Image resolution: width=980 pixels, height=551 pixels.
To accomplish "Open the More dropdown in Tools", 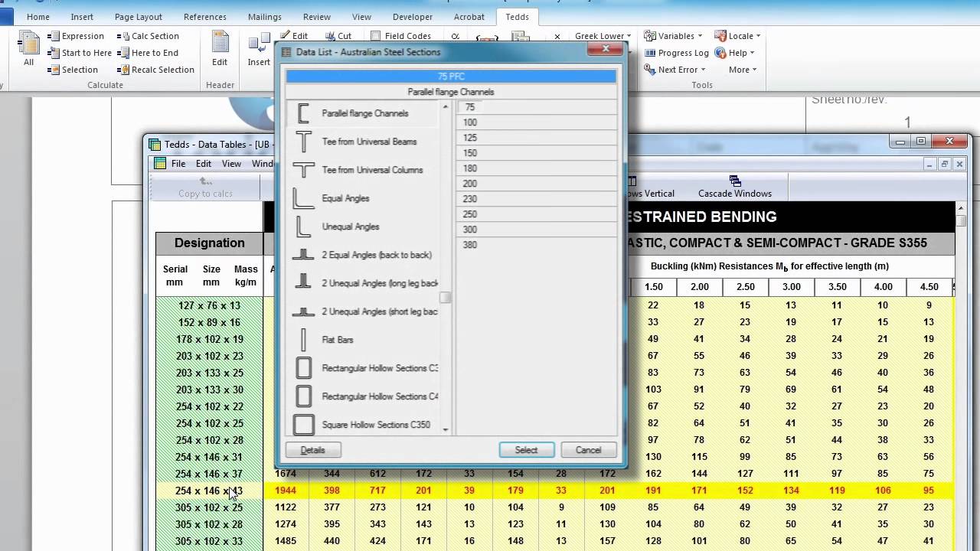I will pyautogui.click(x=743, y=70).
